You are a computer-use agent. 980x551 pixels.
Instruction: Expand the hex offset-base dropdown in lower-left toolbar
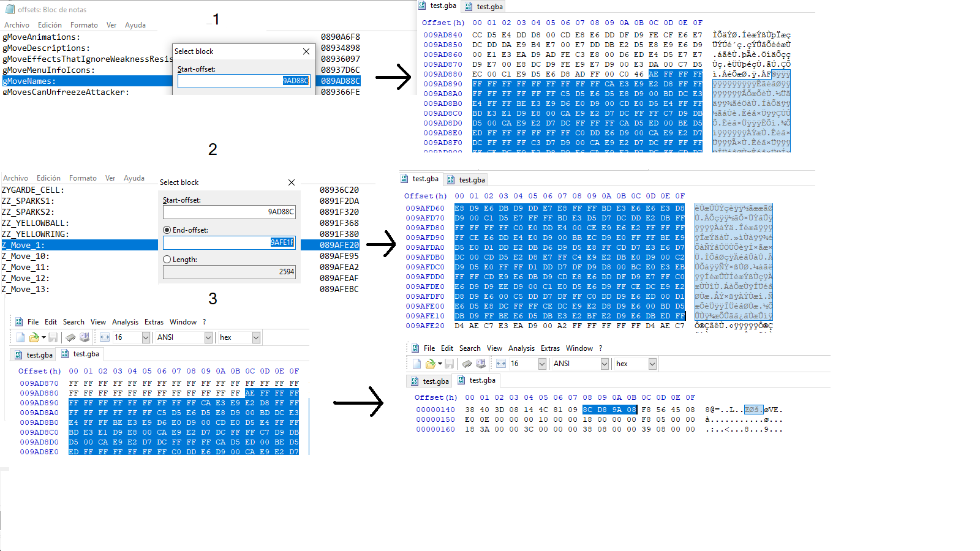(256, 337)
